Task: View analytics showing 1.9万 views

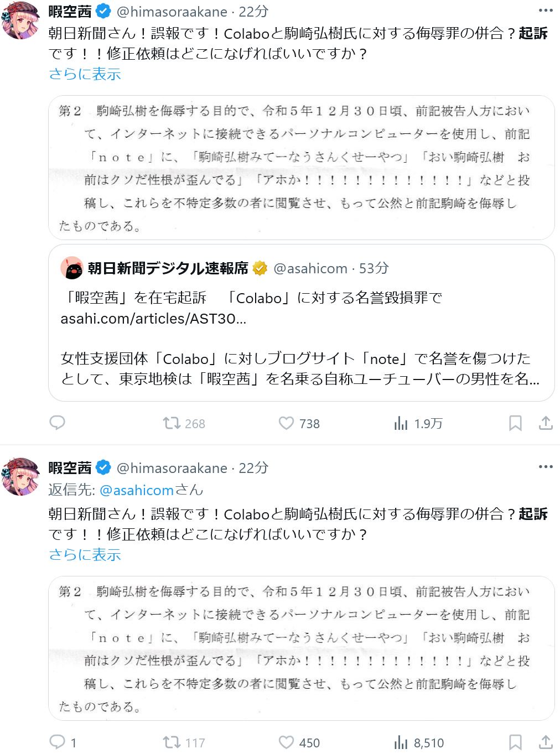Action: click(401, 423)
